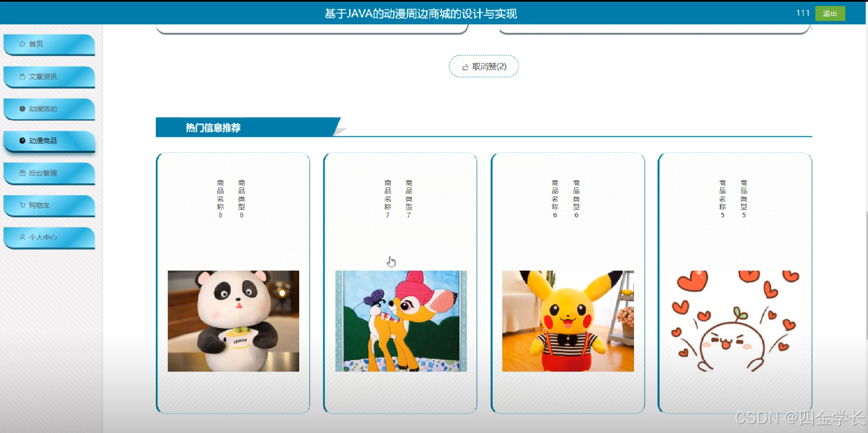Viewport: 868px width, 433px height.
Task: Click username 111 in the header
Action: click(x=803, y=13)
